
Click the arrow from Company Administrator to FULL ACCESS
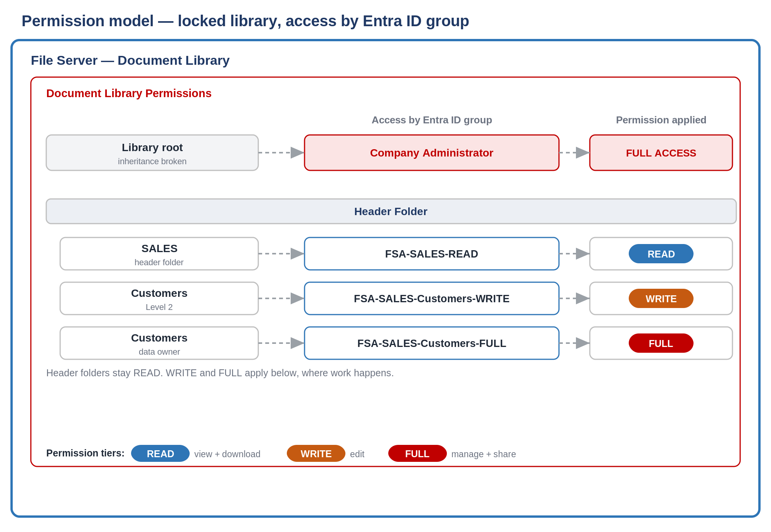pyautogui.click(x=574, y=153)
